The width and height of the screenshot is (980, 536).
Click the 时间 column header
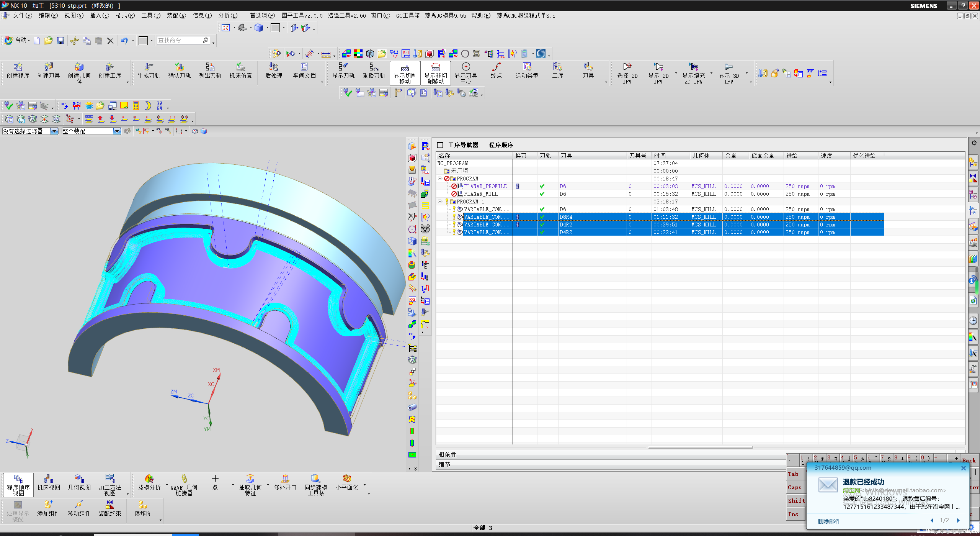tap(671, 156)
